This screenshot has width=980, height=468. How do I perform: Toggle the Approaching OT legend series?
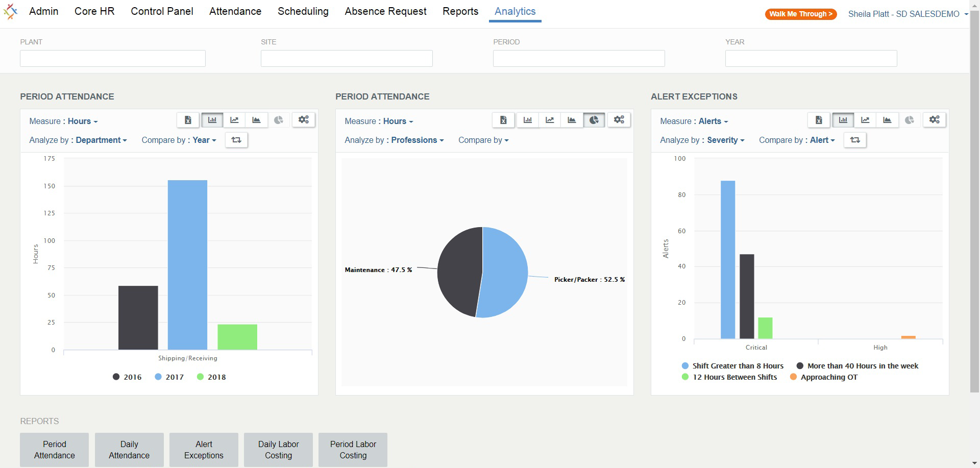[824, 377]
